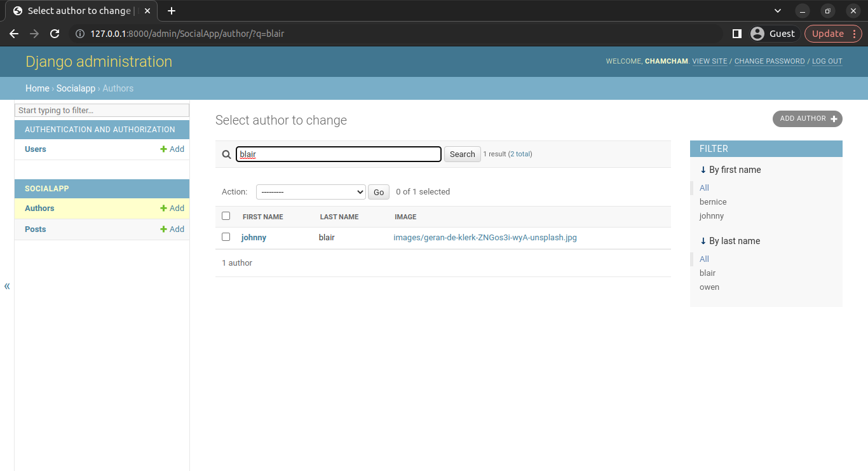Click the plus Add icon for Posts

164,229
